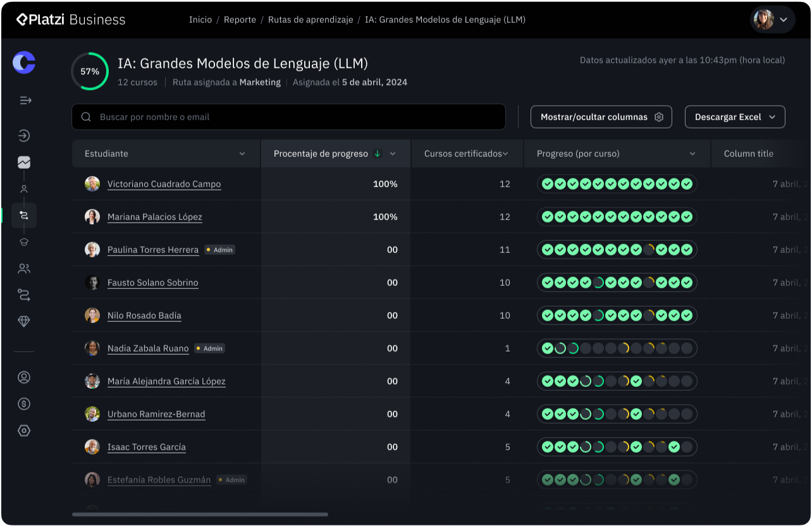Click the diamond icon in sidebar
The image size is (812, 526).
(24, 322)
